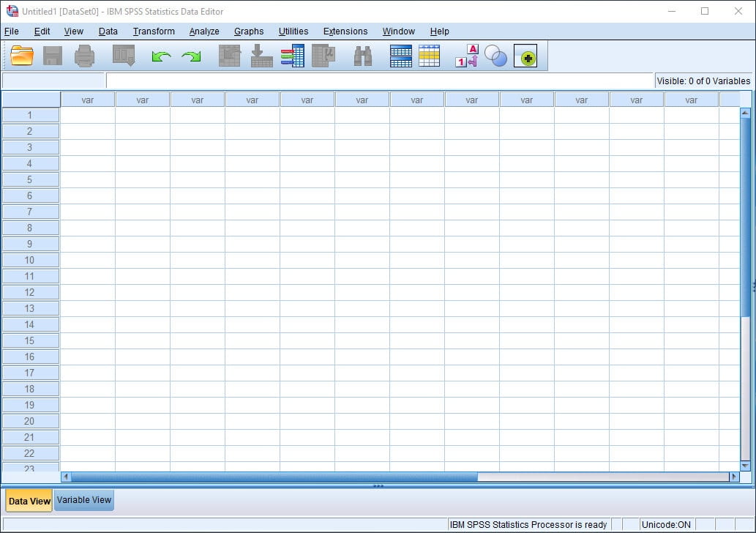Click the Run descriptive statistics mu icon

coord(323,56)
